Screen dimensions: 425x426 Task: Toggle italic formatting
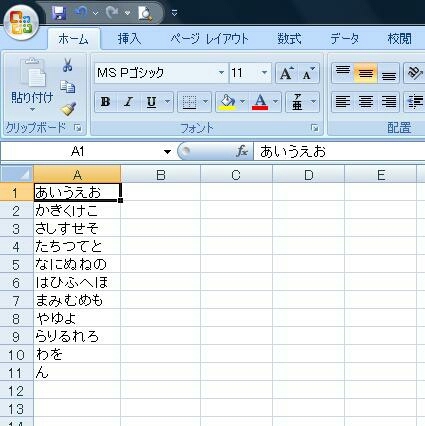pos(128,102)
